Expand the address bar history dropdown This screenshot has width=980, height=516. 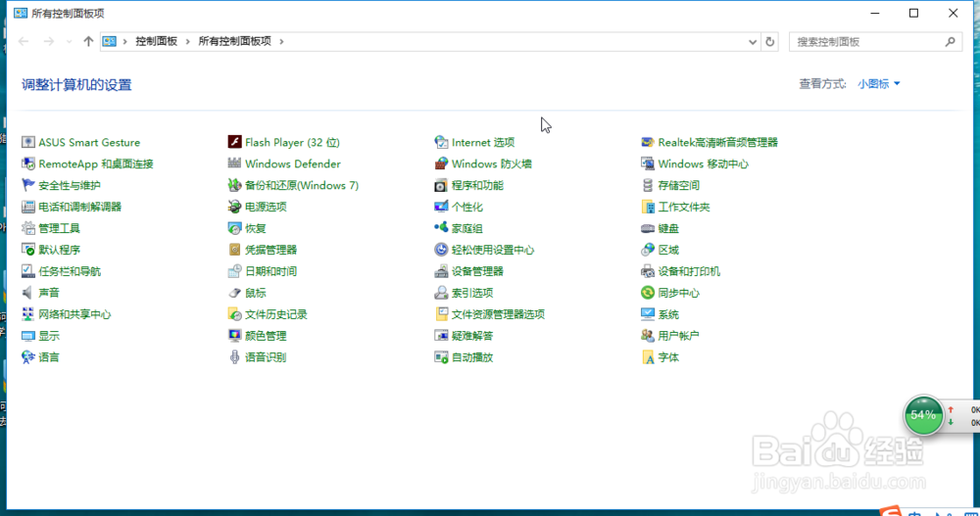coord(753,42)
